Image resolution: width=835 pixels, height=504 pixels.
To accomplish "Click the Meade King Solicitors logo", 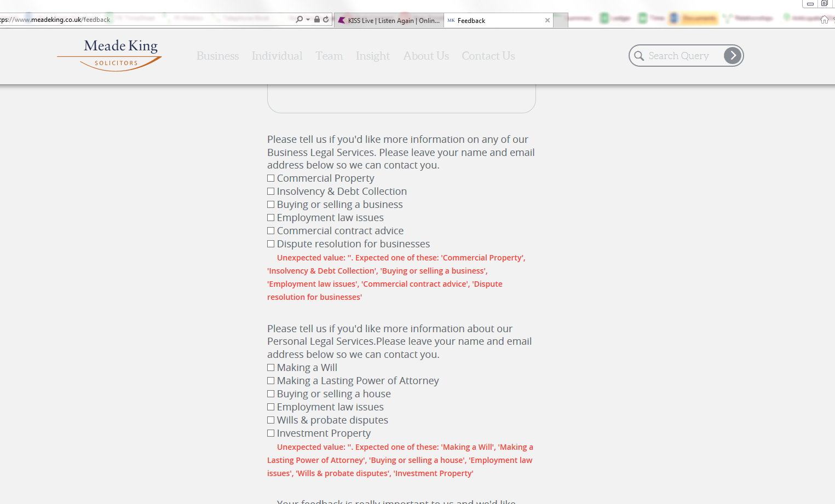I will tap(109, 55).
